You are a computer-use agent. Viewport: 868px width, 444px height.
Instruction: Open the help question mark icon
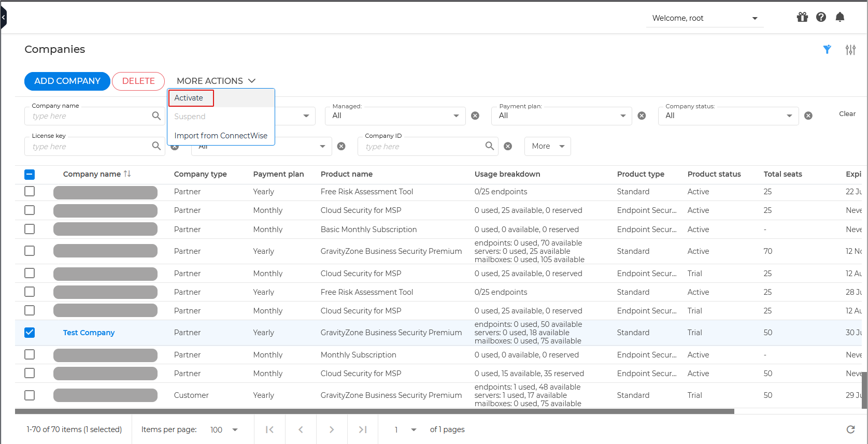[x=821, y=17]
